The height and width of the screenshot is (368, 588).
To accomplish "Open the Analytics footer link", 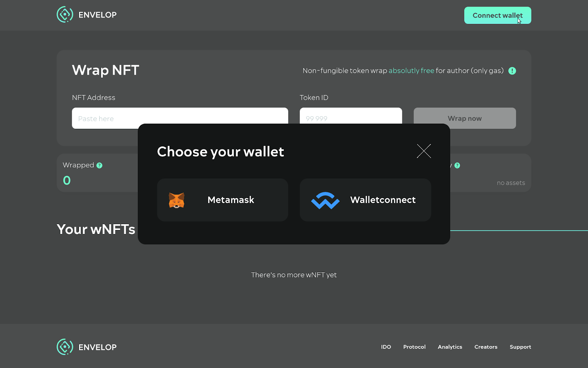I will click(450, 347).
